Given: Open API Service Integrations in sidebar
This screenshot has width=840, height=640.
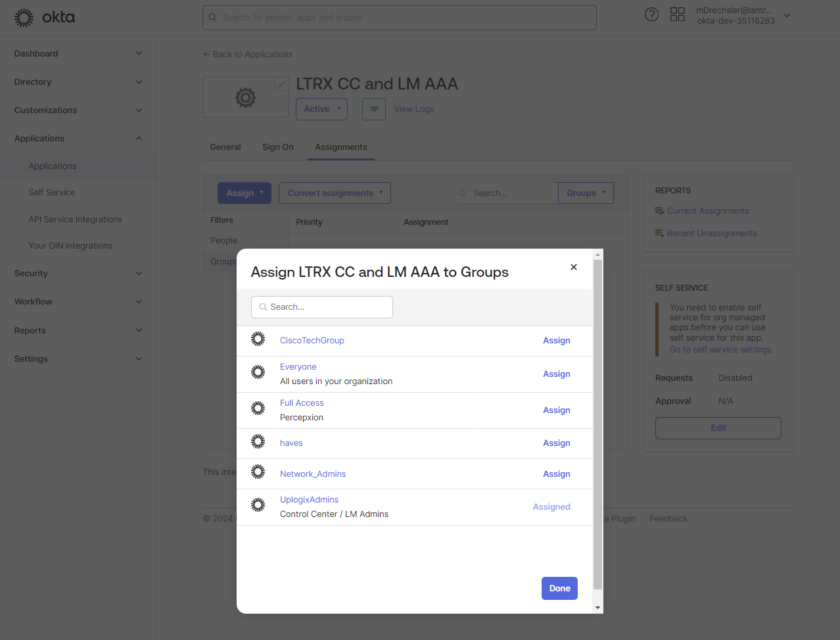Looking at the screenshot, I should pos(76,220).
